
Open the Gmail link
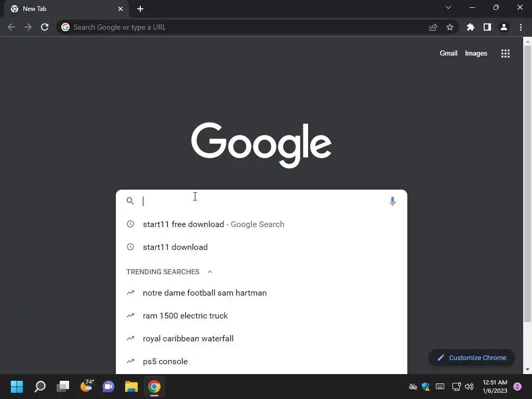click(448, 54)
